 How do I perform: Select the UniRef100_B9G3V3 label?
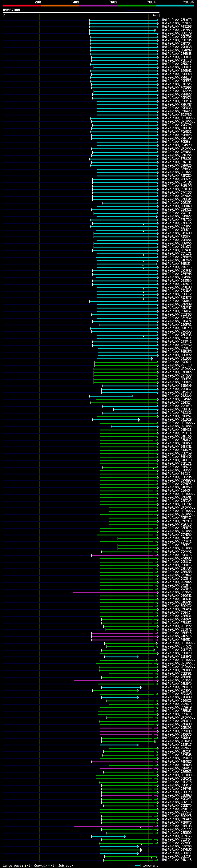coord(177,799)
